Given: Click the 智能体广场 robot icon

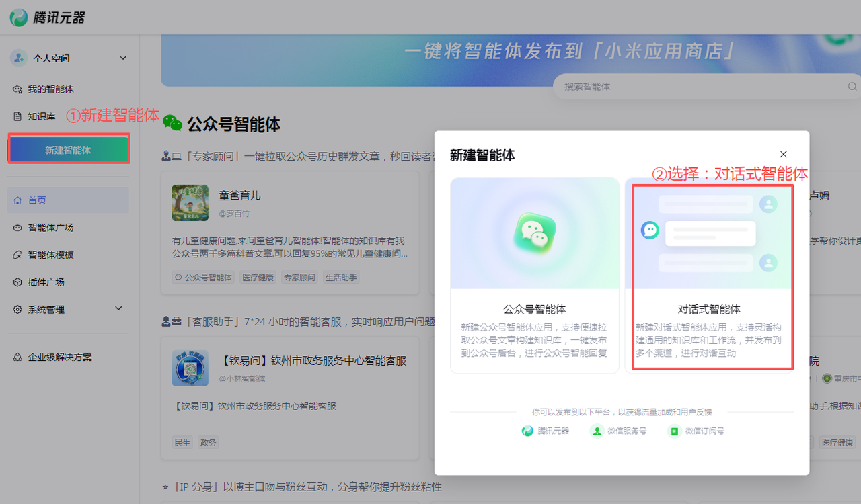Looking at the screenshot, I should [18, 228].
